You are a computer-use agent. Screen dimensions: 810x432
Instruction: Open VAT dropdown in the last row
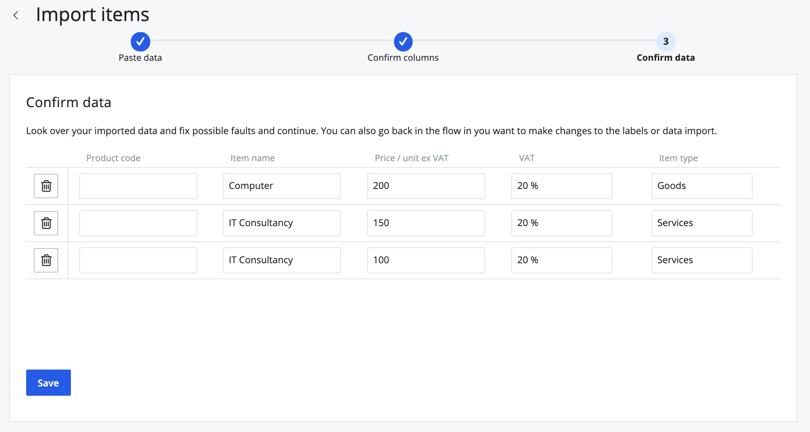point(561,260)
